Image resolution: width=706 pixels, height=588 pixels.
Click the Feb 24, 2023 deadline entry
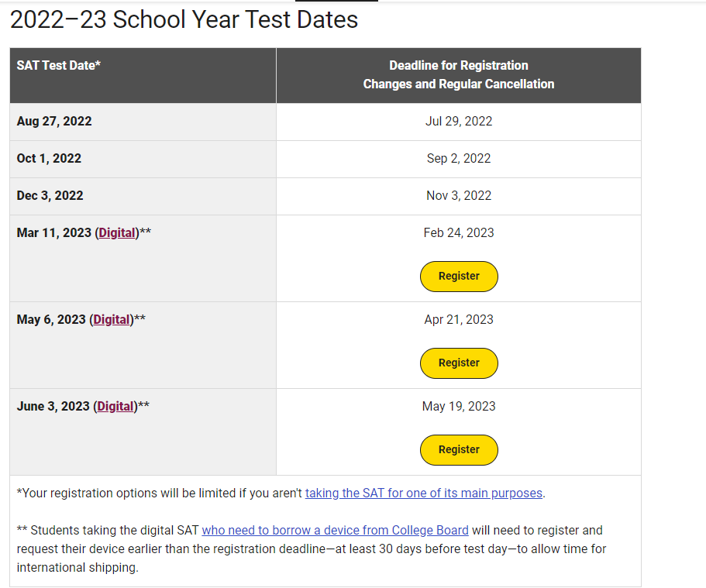pos(459,232)
